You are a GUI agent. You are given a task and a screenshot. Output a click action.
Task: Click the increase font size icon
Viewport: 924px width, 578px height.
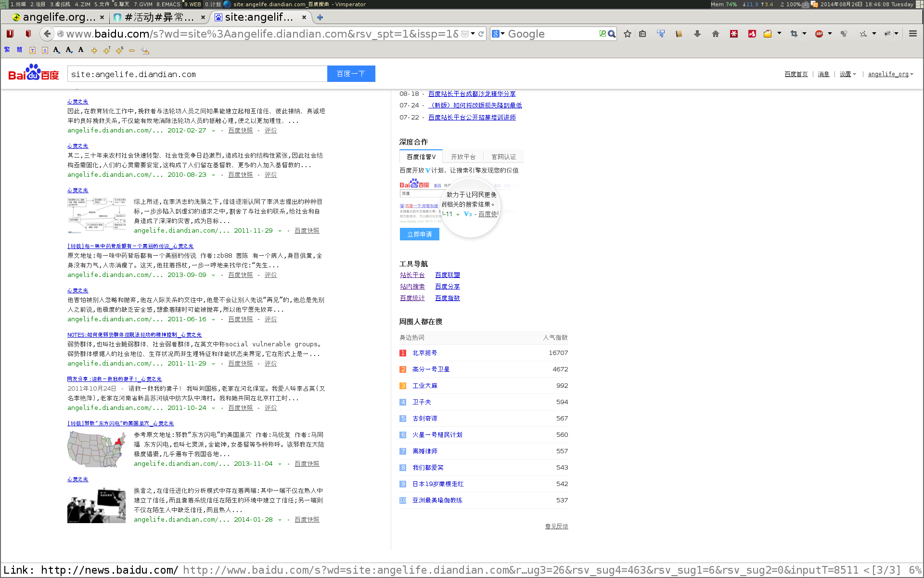(x=56, y=50)
